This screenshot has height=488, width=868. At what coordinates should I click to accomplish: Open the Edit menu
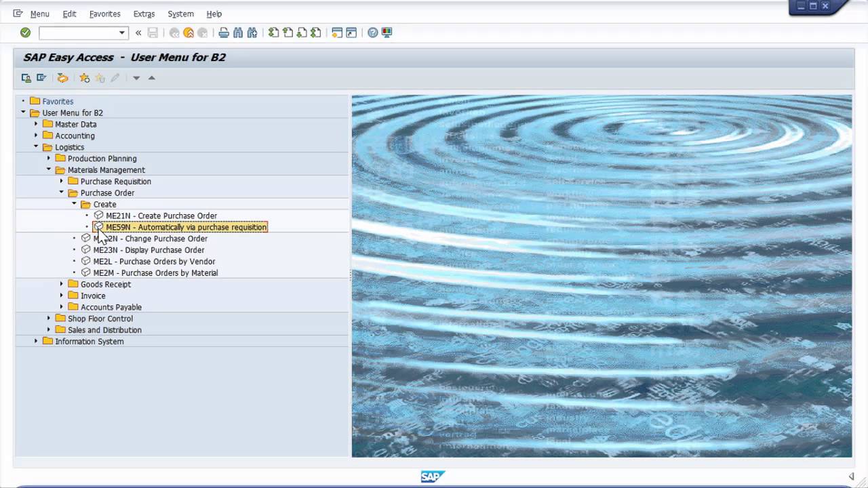(69, 14)
